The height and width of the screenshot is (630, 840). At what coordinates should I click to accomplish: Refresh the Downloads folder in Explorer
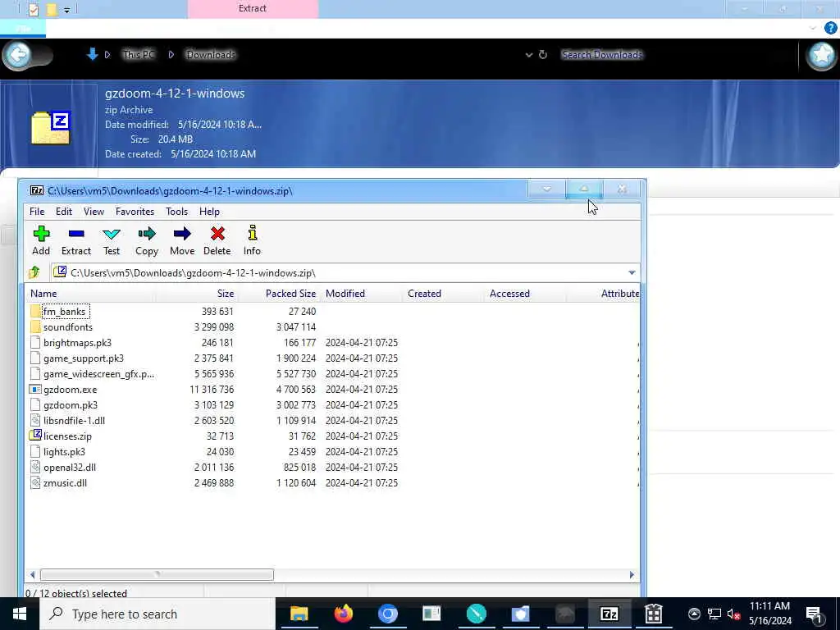pyautogui.click(x=543, y=55)
